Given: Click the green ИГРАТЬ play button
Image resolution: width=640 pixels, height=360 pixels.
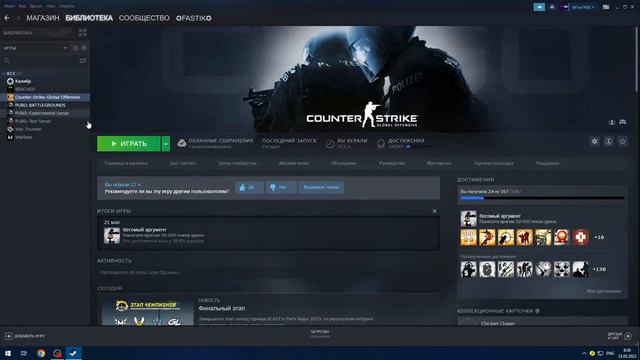Looking at the screenshot, I should 129,144.
